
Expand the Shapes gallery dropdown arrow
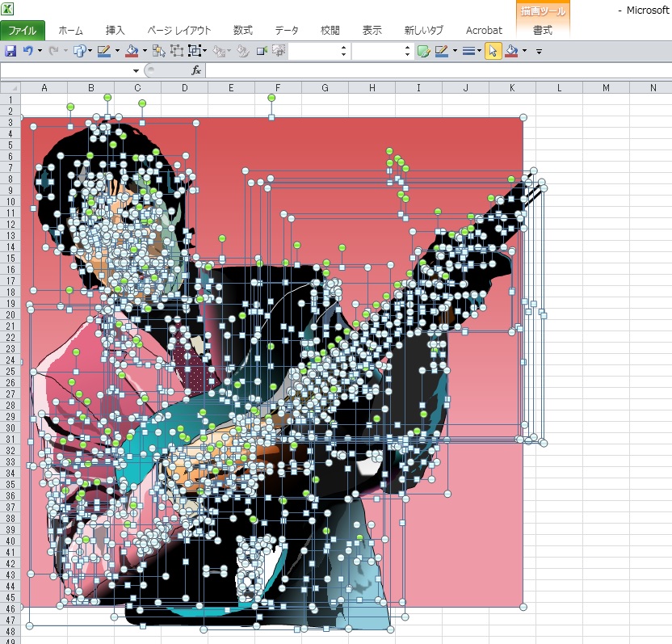[x=90, y=51]
